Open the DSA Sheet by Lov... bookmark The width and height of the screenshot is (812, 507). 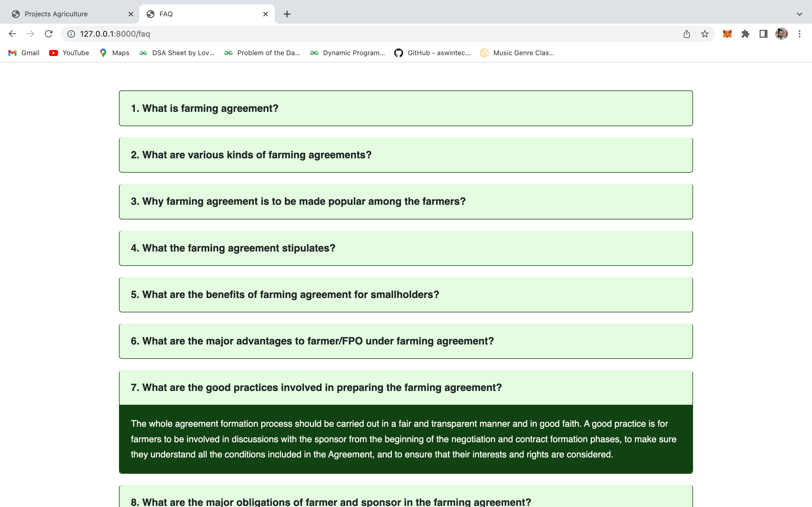coord(177,53)
